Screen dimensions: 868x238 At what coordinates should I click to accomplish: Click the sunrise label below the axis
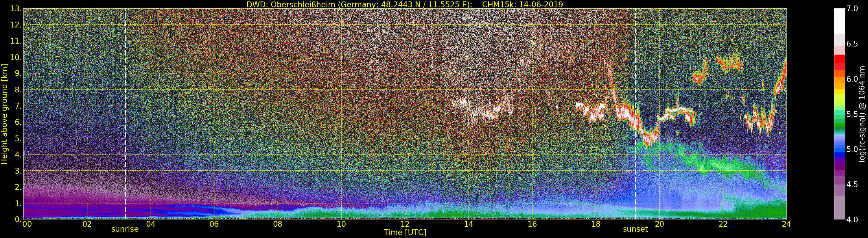pyautogui.click(x=125, y=229)
